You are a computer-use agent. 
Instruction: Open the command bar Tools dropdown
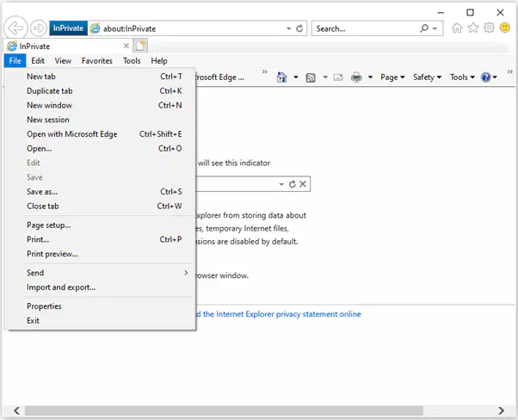(x=462, y=77)
